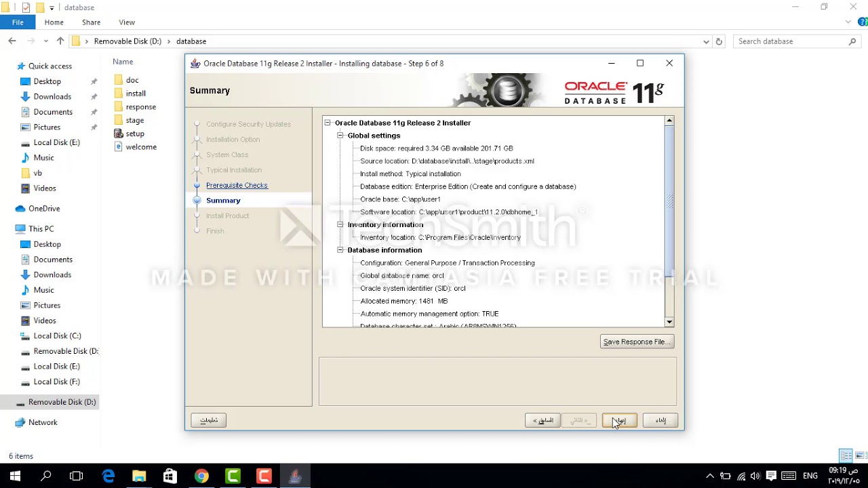Open taskbar Search
868x488 pixels.
click(x=46, y=476)
